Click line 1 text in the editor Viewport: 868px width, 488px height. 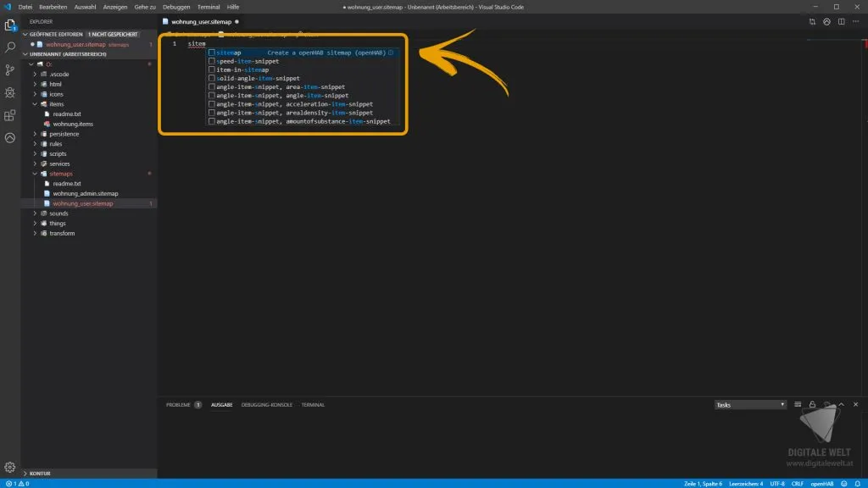pos(197,44)
